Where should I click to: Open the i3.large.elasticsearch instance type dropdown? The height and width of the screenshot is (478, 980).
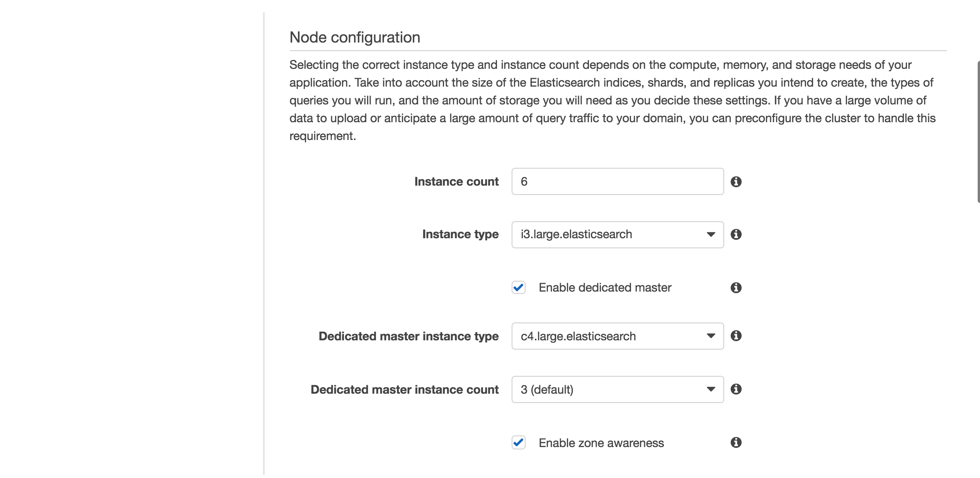tap(617, 235)
